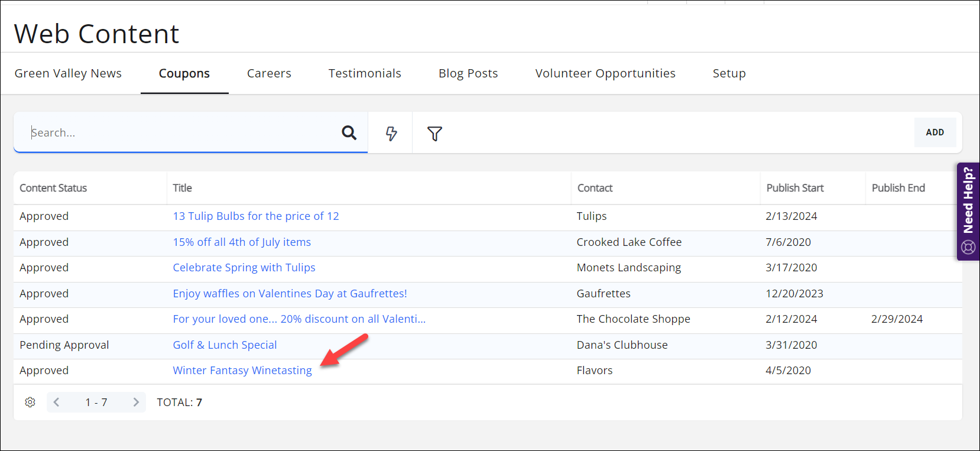Open 13 Tulip Bulbs coupon link
Screen dimensions: 980x451
click(256, 216)
